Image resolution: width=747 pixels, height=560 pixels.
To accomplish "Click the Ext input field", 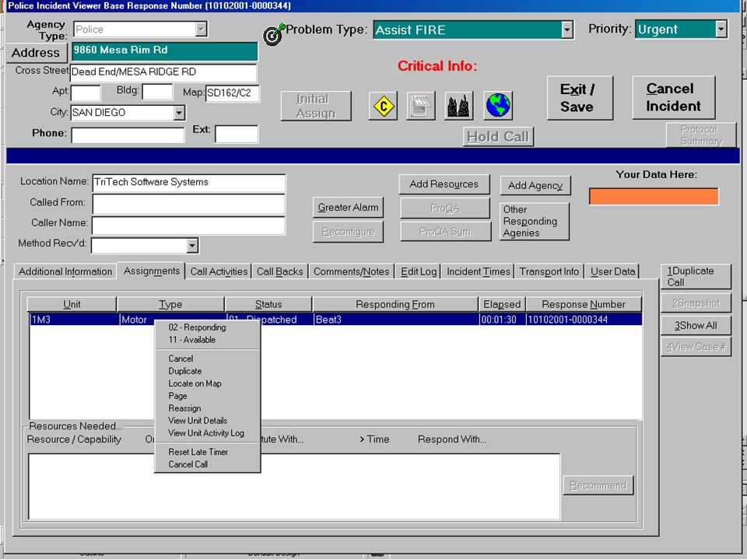I will (x=237, y=135).
